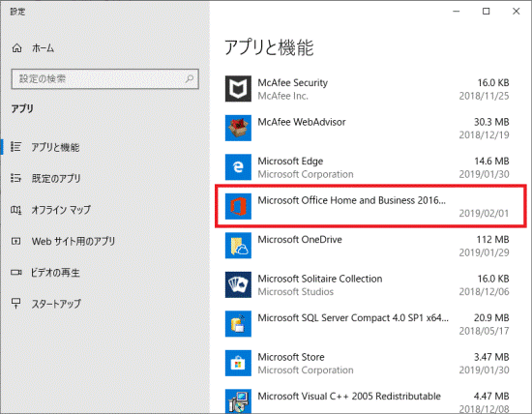
Task: Click the 30.3 MB size value
Action: coord(491,122)
